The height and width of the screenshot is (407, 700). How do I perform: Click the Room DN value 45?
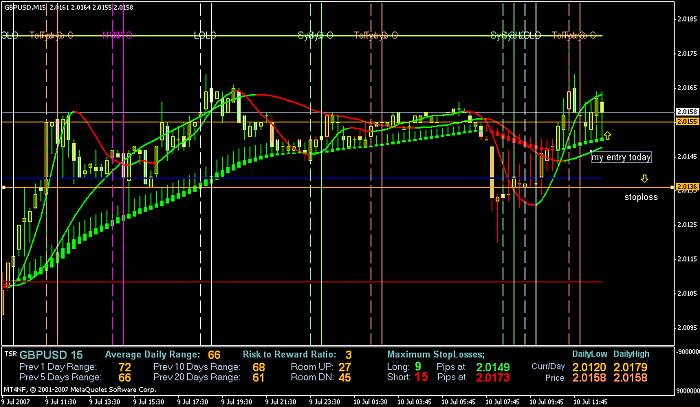pos(344,377)
